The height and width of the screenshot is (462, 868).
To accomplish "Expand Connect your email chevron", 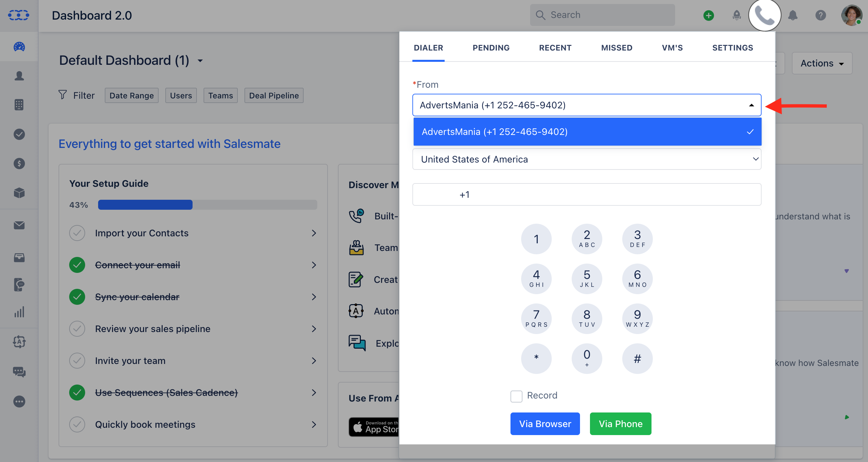I will click(x=314, y=265).
